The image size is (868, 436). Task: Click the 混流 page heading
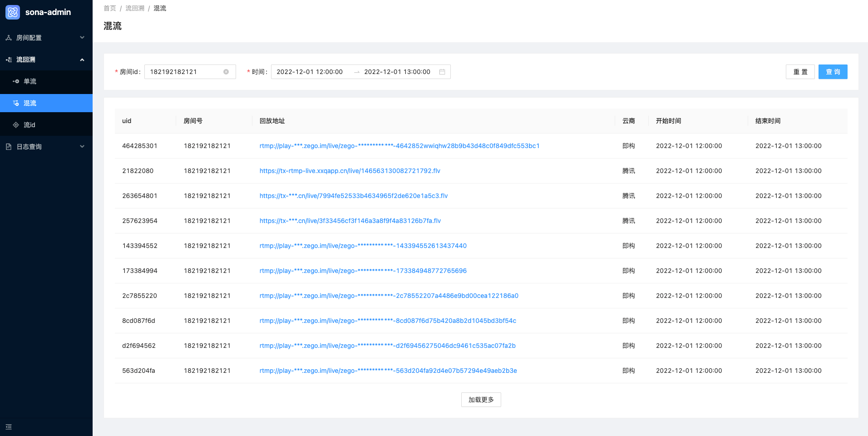click(x=113, y=26)
